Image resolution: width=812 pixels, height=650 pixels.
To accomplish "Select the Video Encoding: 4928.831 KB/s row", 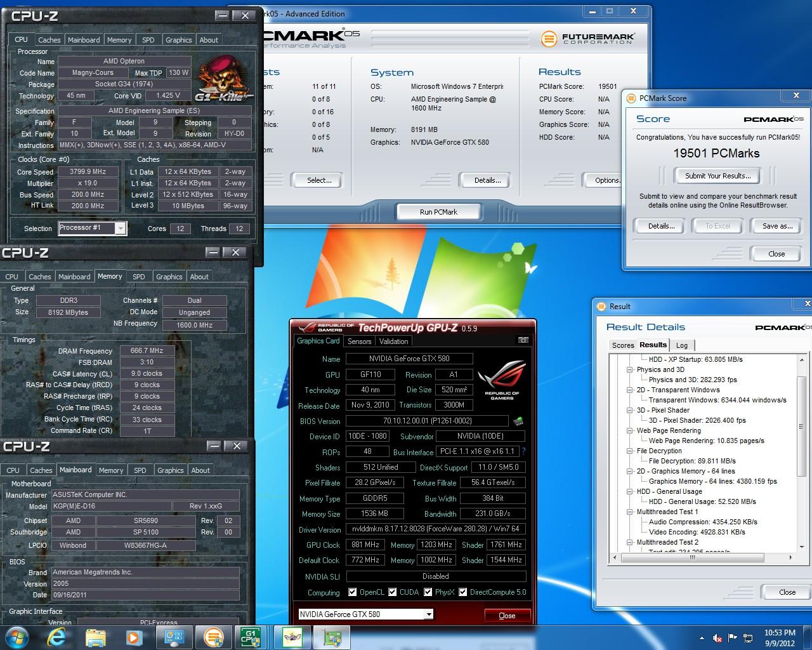I will [x=697, y=532].
